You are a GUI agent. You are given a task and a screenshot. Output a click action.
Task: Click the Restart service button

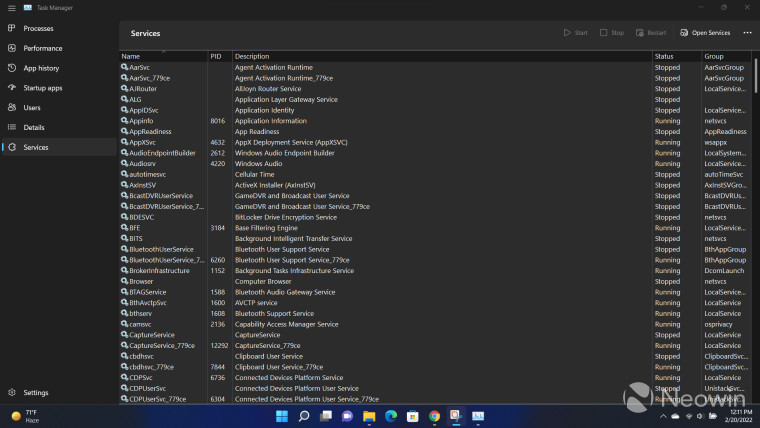(651, 32)
